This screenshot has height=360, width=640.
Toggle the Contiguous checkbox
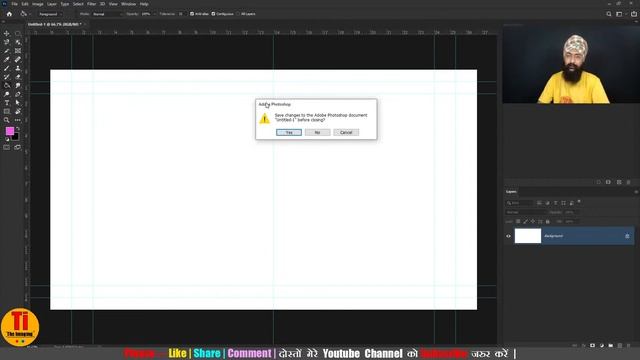213,14
